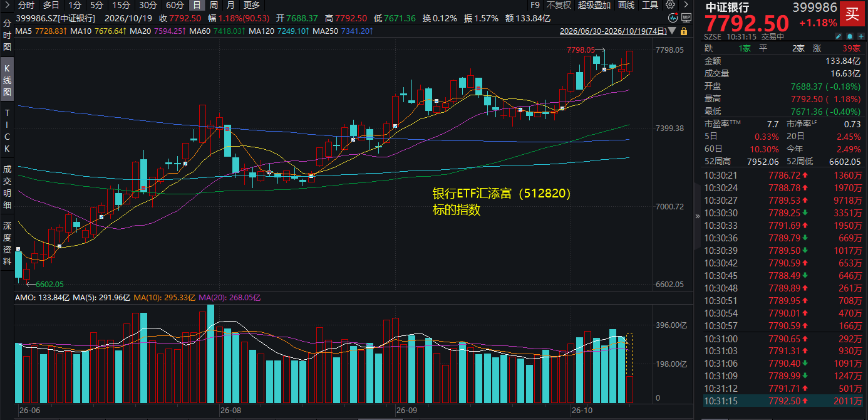Select the 10:31:15 trade tick row
Image resolution: width=868 pixels, height=420 pixels.
click(x=784, y=401)
